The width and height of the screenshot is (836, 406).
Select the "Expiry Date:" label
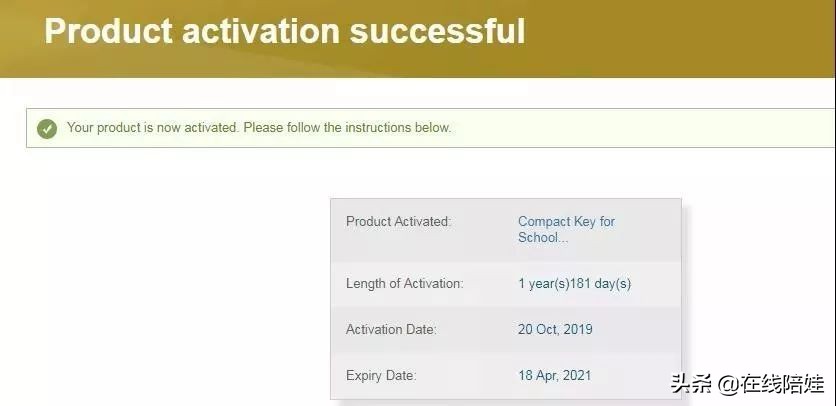381,376
